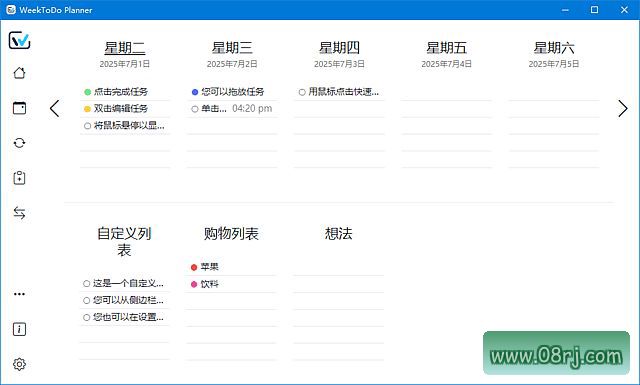640x385 pixels.
Task: Toggle completion of task 点击完成任务
Action: [x=87, y=92]
